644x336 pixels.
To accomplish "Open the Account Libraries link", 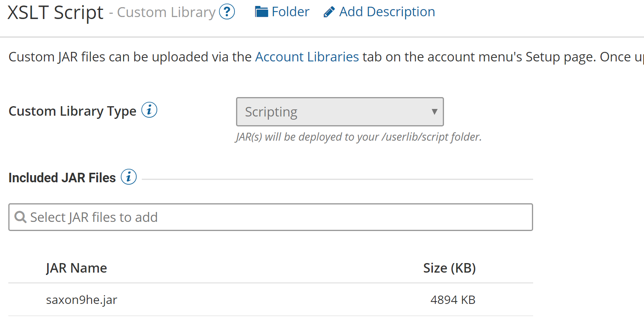I will (x=307, y=57).
